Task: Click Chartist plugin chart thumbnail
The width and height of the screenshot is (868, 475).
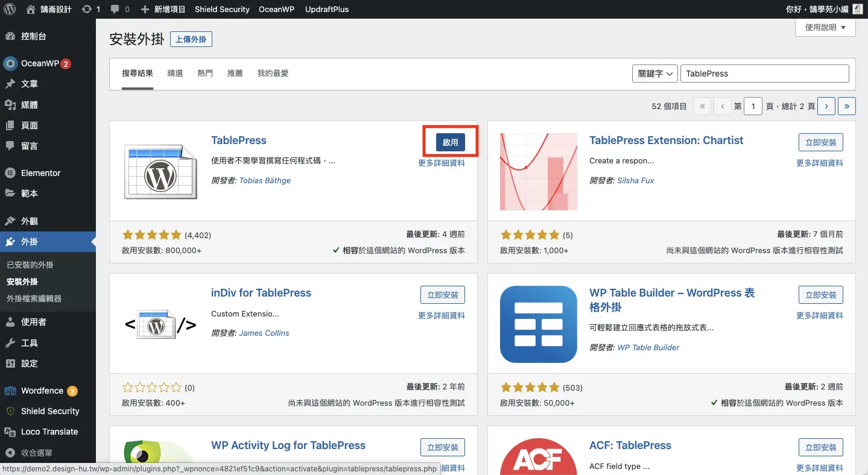Action: (539, 172)
